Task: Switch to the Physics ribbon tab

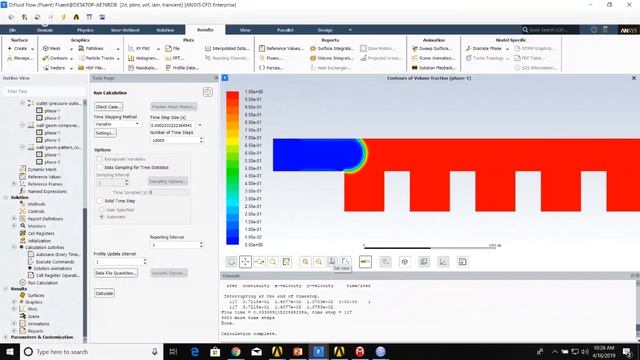Action: [x=85, y=30]
